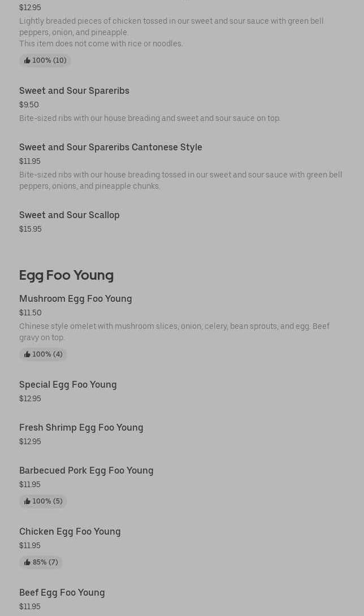The image size is (364, 616).
Task: Open the Sweet and Sour Scallop item
Action: (69, 215)
